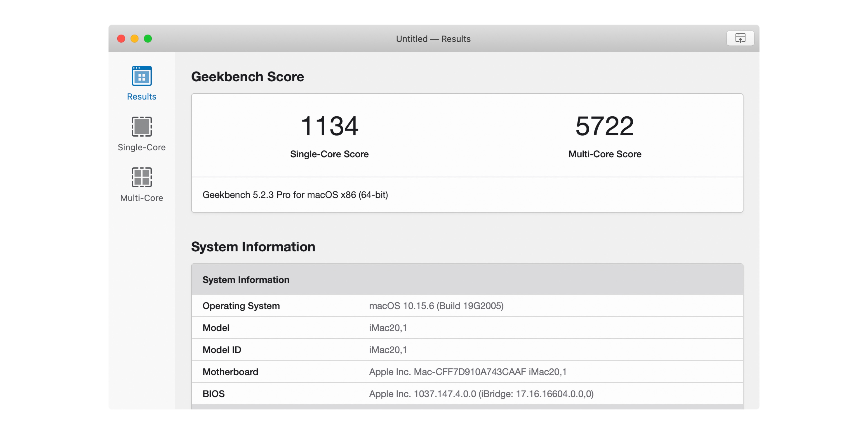
Task: Click the 1134 single-core score value
Action: [329, 126]
